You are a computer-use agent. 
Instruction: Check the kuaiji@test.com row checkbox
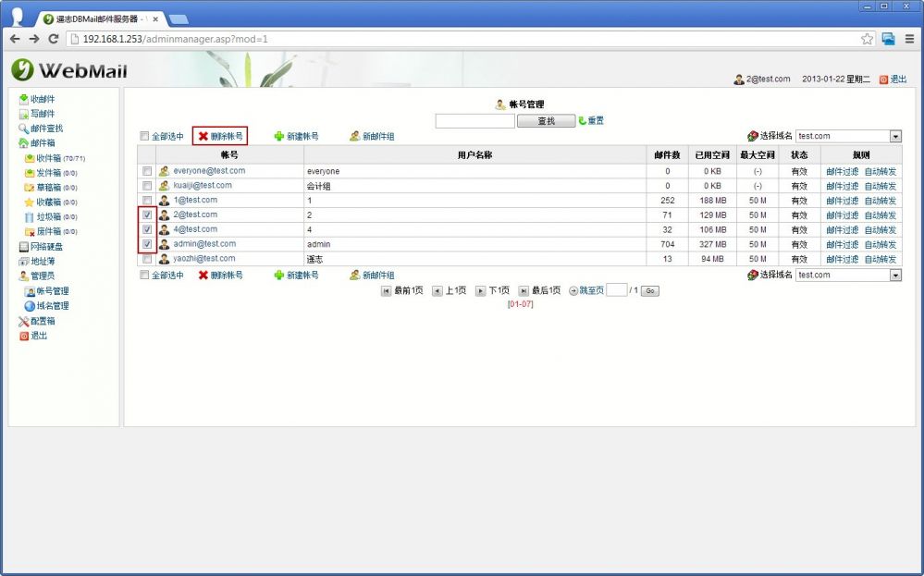coord(147,186)
